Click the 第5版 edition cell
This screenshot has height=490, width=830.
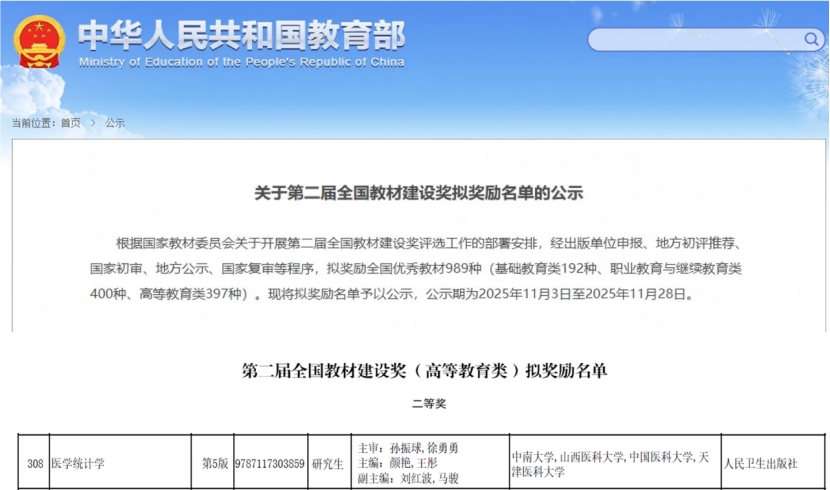click(x=215, y=464)
